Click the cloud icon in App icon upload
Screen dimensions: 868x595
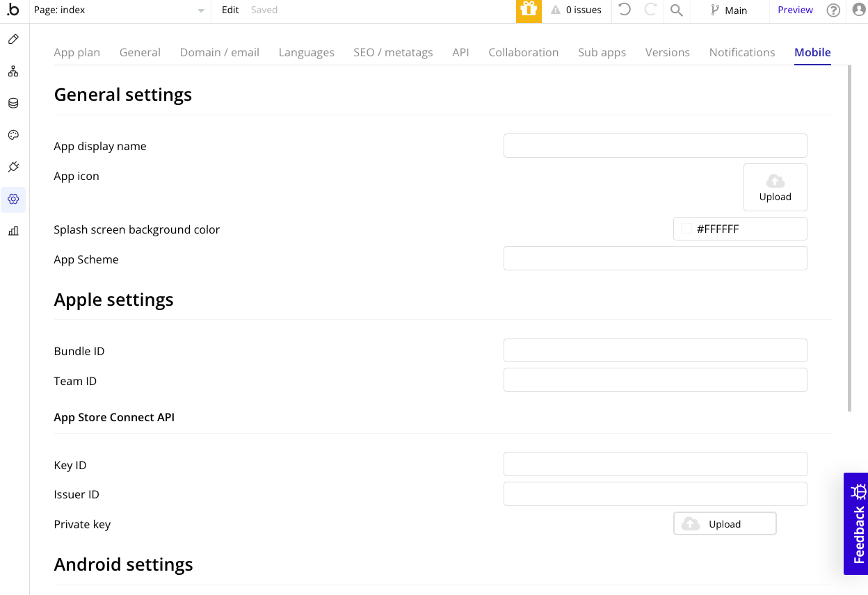[x=775, y=181]
